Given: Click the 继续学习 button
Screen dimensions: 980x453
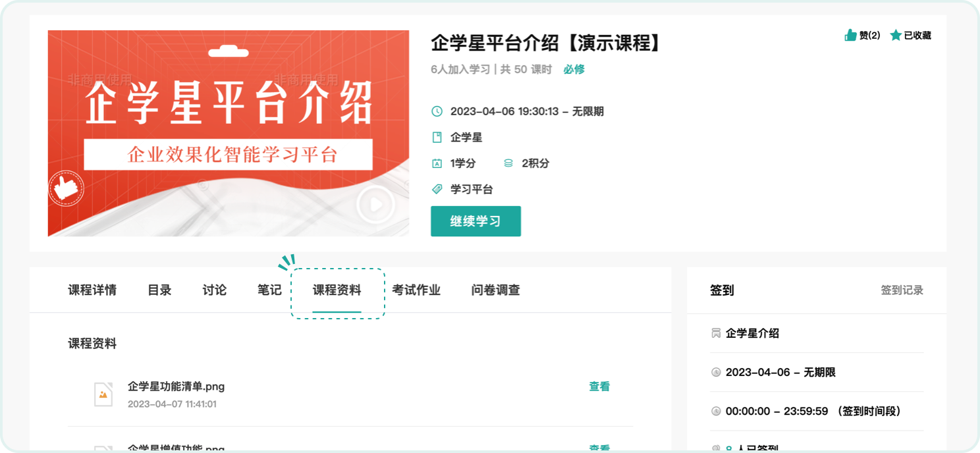Looking at the screenshot, I should pos(476,221).
